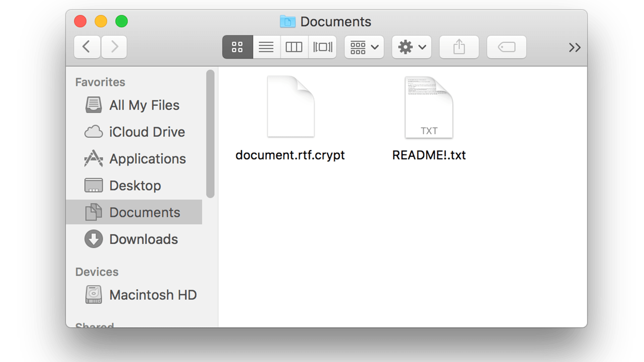The image size is (644, 362).
Task: Click the README!.txt file name
Action: pyautogui.click(x=429, y=155)
